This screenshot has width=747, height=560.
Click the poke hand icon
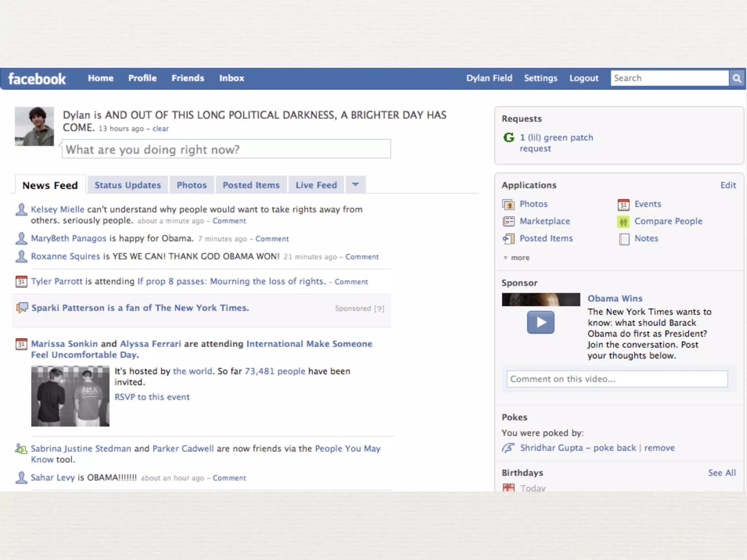click(508, 448)
